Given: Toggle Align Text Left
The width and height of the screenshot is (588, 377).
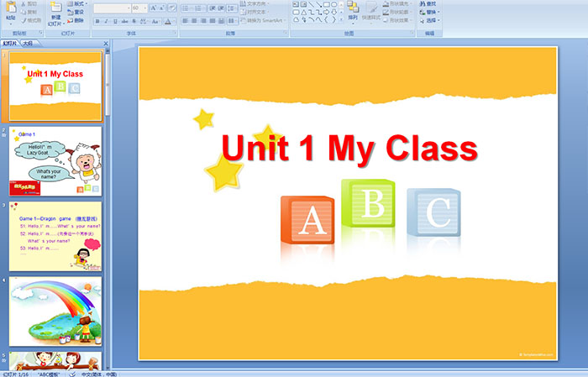Looking at the screenshot, I should point(186,21).
